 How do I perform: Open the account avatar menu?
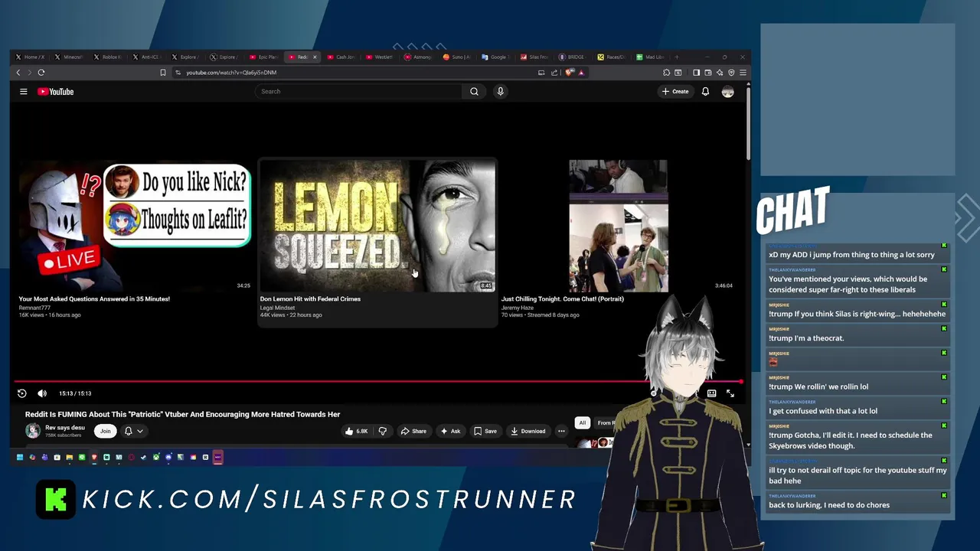(x=727, y=92)
